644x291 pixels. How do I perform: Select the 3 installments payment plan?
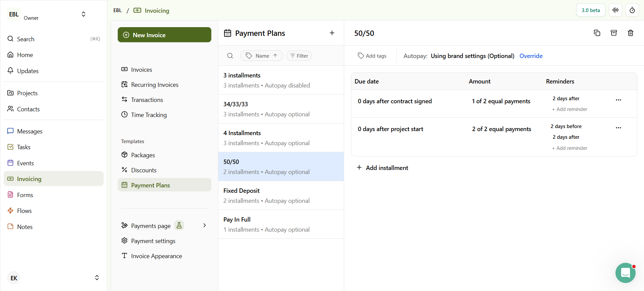point(281,80)
